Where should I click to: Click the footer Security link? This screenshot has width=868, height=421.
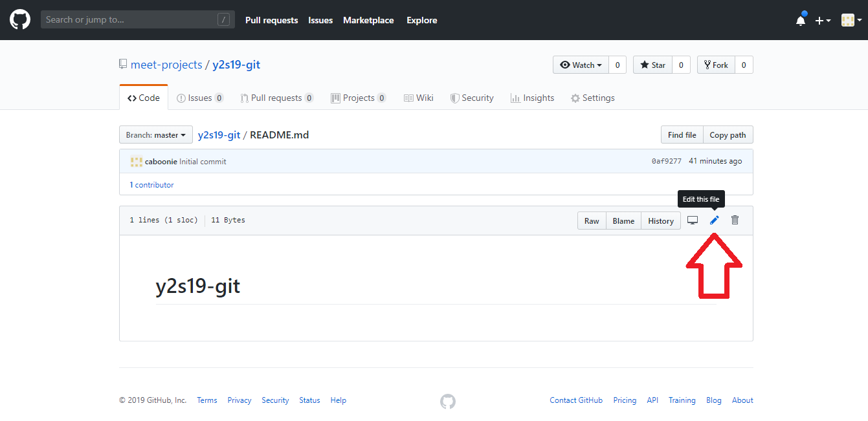[x=275, y=400]
